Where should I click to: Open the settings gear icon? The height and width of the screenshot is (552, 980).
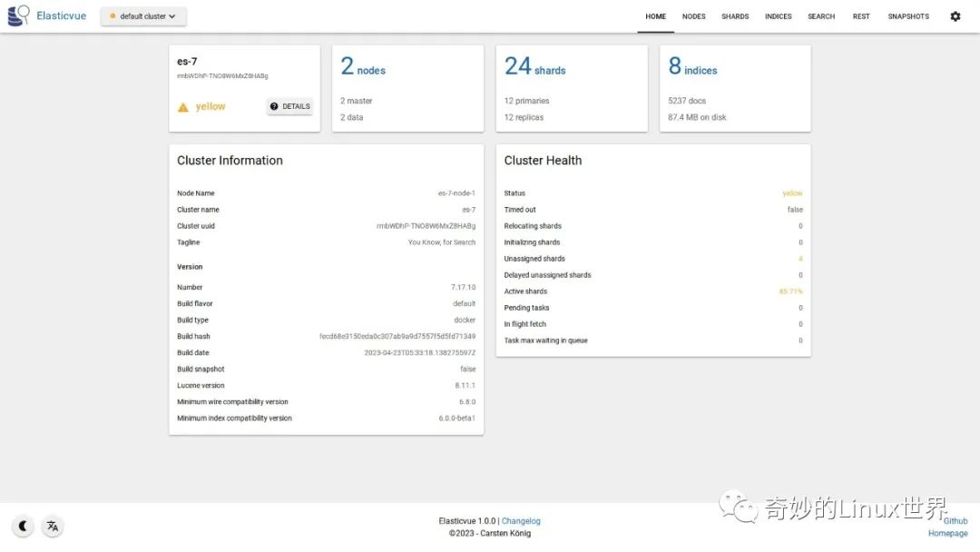(955, 15)
